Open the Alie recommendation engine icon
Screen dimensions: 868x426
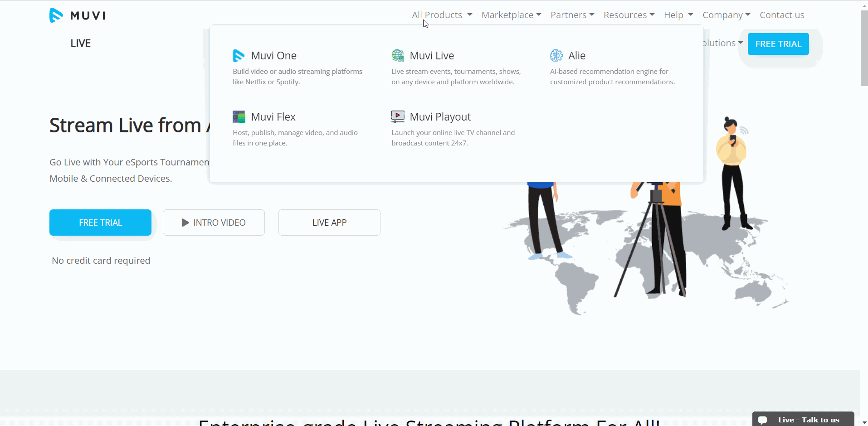(556, 56)
